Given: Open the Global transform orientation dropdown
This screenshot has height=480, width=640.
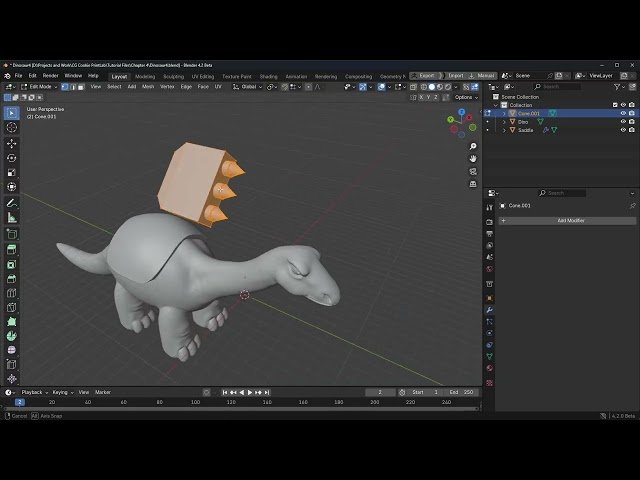Looking at the screenshot, I should coord(250,87).
